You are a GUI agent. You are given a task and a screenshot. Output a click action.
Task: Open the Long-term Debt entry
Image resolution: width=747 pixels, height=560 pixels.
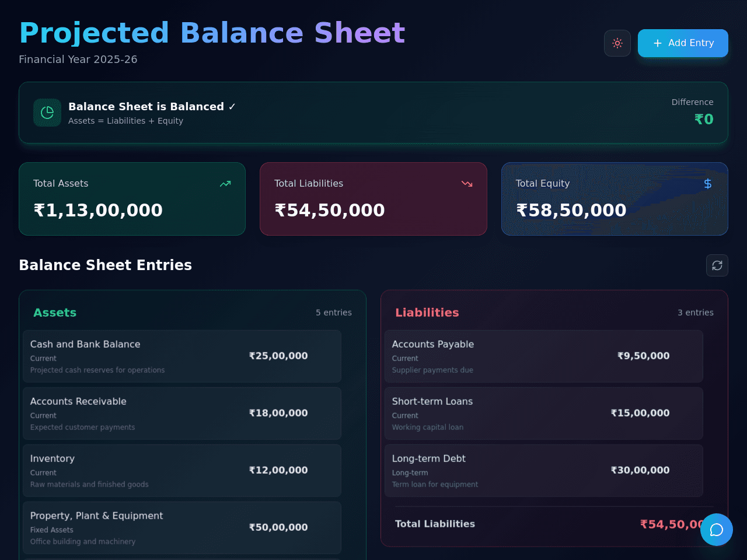pyautogui.click(x=544, y=471)
